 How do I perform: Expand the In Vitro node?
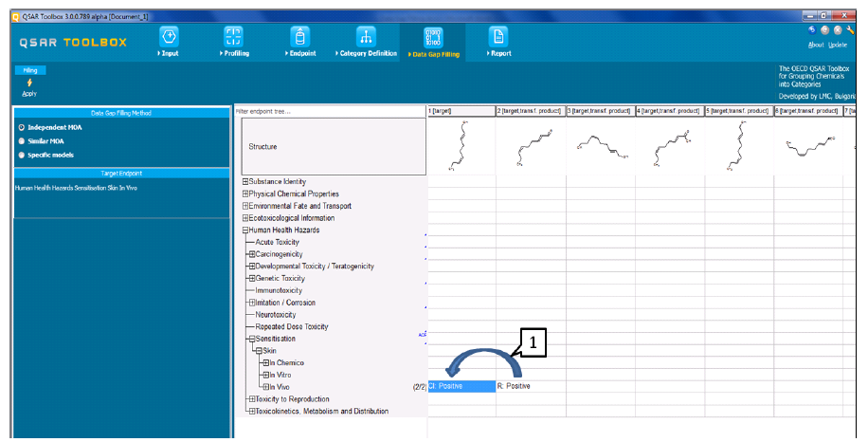tap(265, 375)
